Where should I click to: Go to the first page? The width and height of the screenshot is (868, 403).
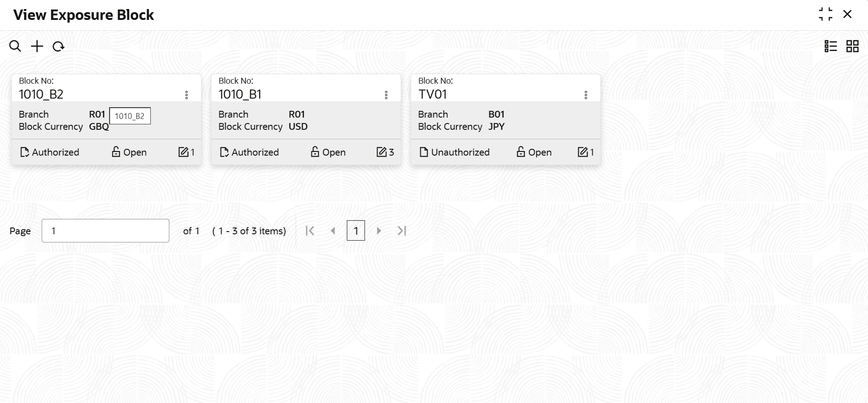coord(310,231)
